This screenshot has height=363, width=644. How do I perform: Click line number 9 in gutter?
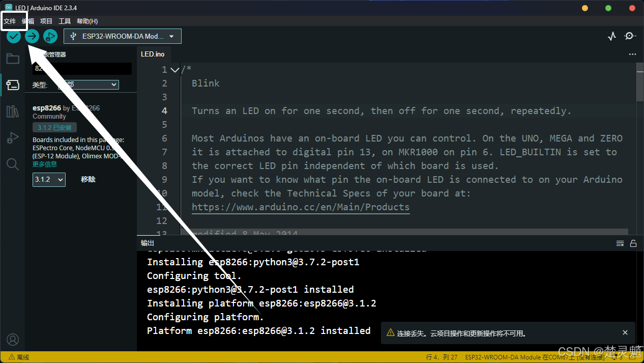point(164,180)
